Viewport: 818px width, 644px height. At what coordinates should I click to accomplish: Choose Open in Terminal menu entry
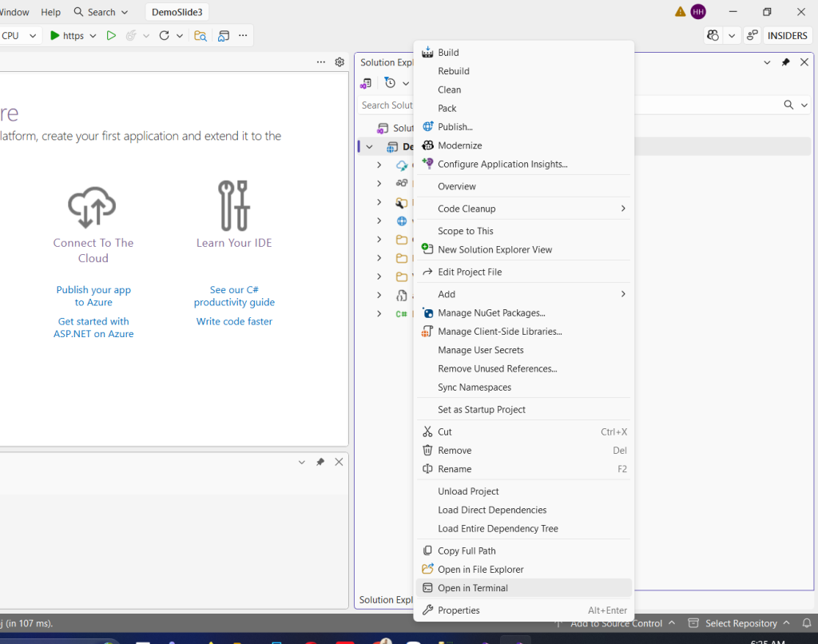coord(473,588)
